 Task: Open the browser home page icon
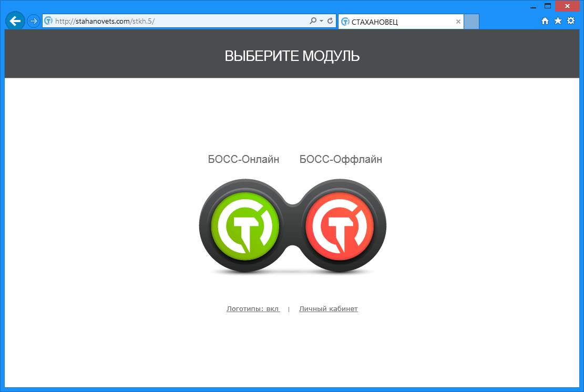pos(545,21)
